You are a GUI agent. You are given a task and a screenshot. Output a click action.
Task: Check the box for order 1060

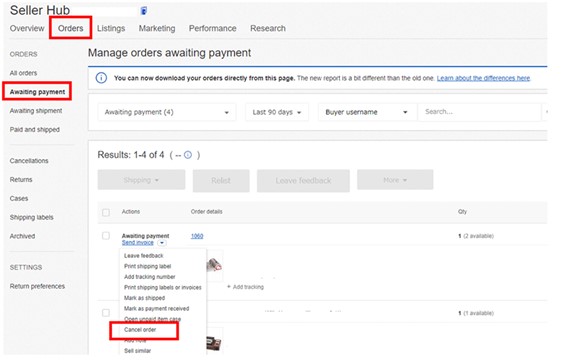point(106,236)
